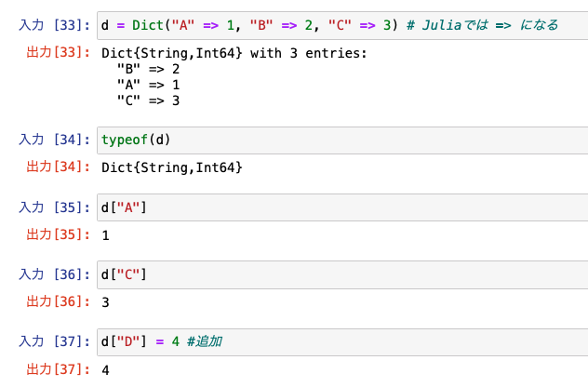The width and height of the screenshot is (588, 387).
Task: Focus the d["C"] input cell
Action: tap(342, 274)
